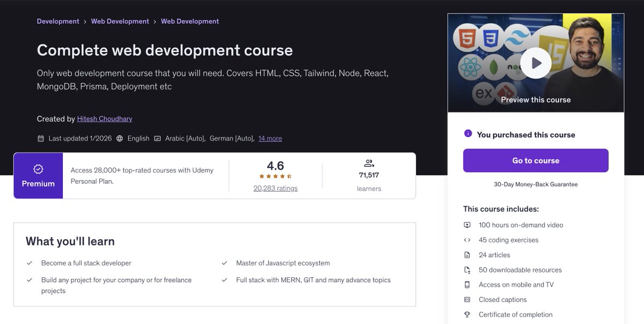Image resolution: width=644 pixels, height=324 pixels.
Task: Click the downloadable resources icon
Action: coord(467,270)
